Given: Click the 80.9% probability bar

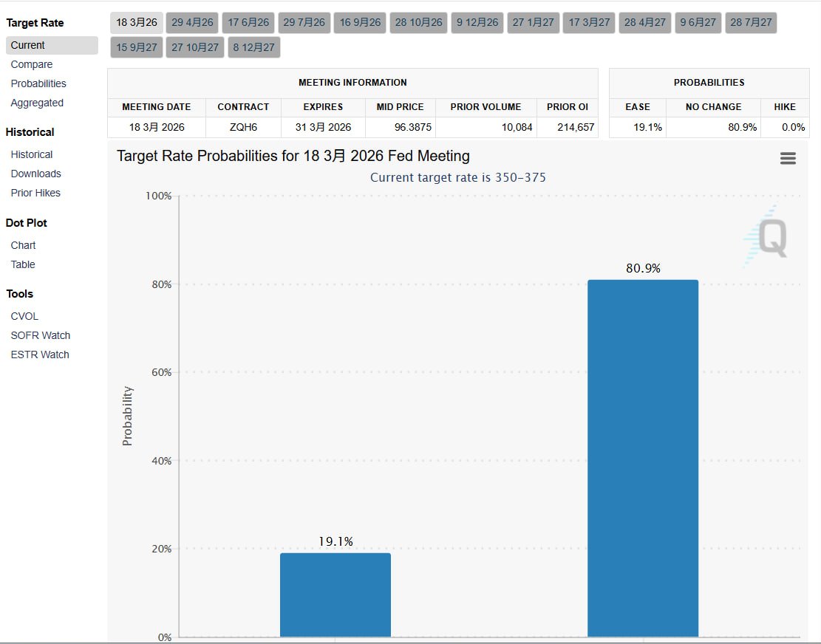Looking at the screenshot, I should pos(643,459).
